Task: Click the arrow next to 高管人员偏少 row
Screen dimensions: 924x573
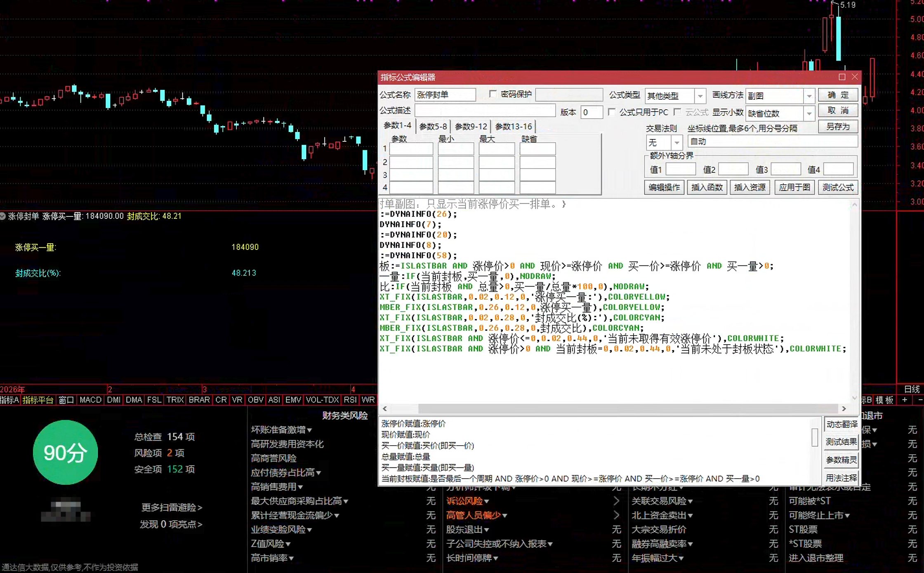Action: [616, 515]
